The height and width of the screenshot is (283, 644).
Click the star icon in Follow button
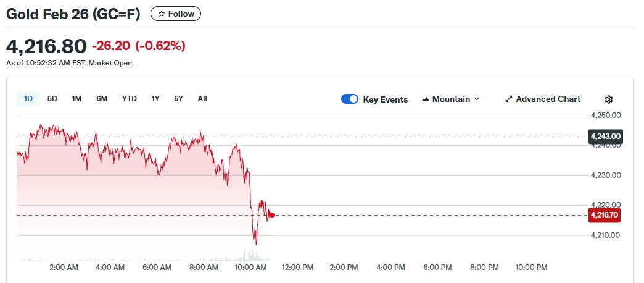coord(162,14)
